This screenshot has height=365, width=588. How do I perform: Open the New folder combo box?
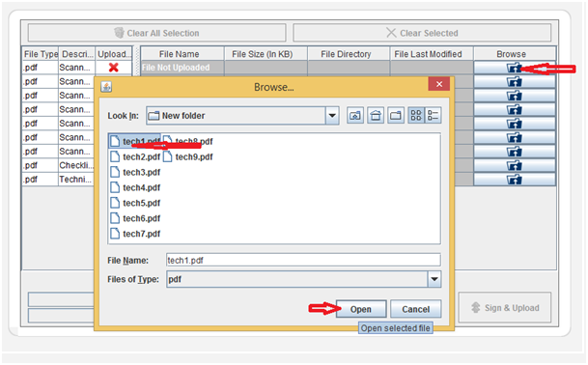tap(242, 116)
